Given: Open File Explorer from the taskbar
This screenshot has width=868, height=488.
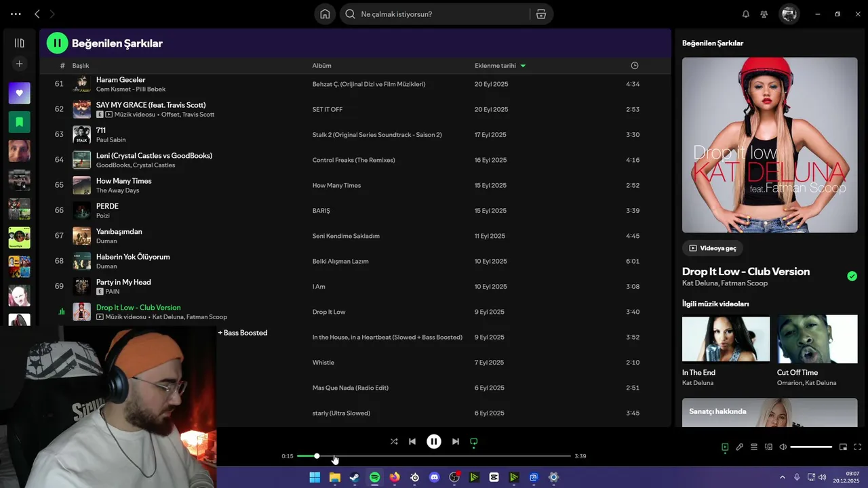Looking at the screenshot, I should (334, 477).
